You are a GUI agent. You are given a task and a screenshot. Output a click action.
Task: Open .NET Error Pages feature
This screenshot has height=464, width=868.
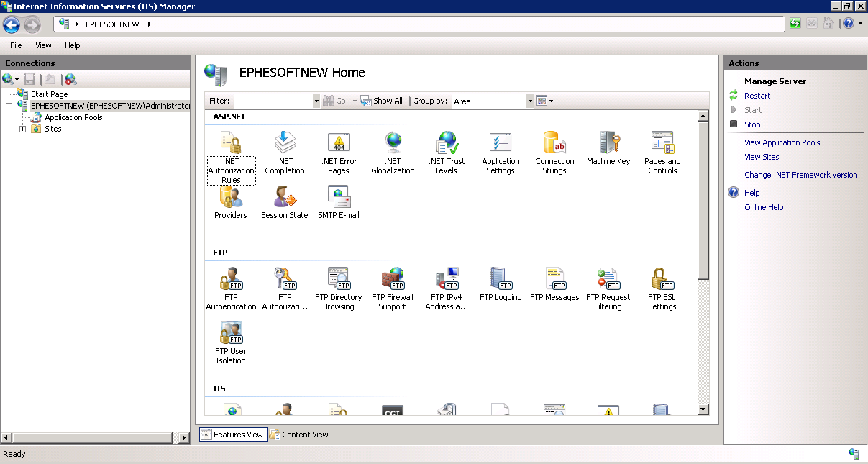point(339,153)
